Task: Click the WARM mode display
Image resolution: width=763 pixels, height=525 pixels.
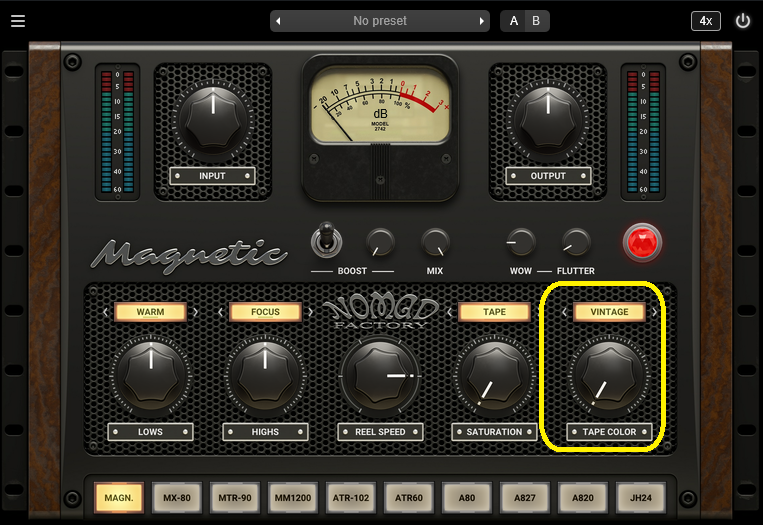Action: tap(150, 312)
